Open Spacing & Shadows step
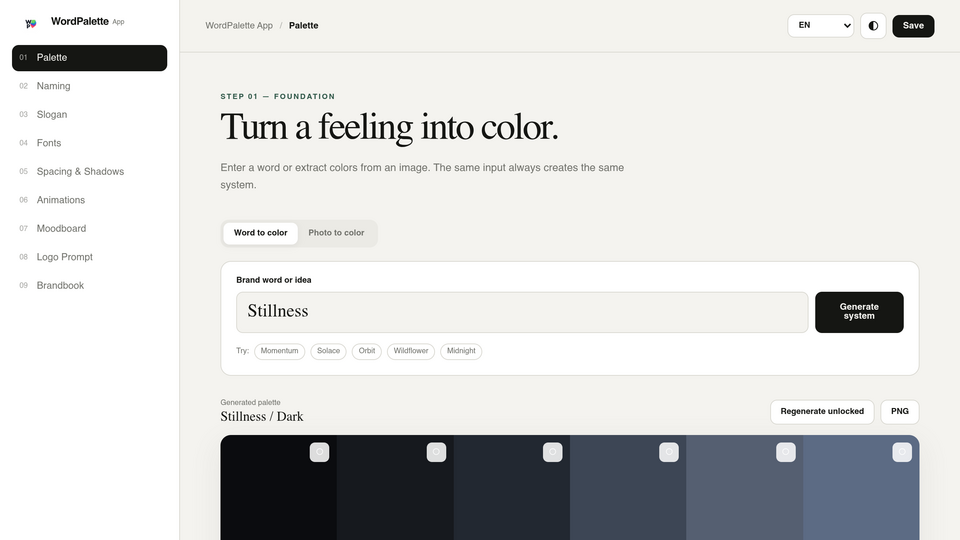Screen dimensions: 960x540 89,171
